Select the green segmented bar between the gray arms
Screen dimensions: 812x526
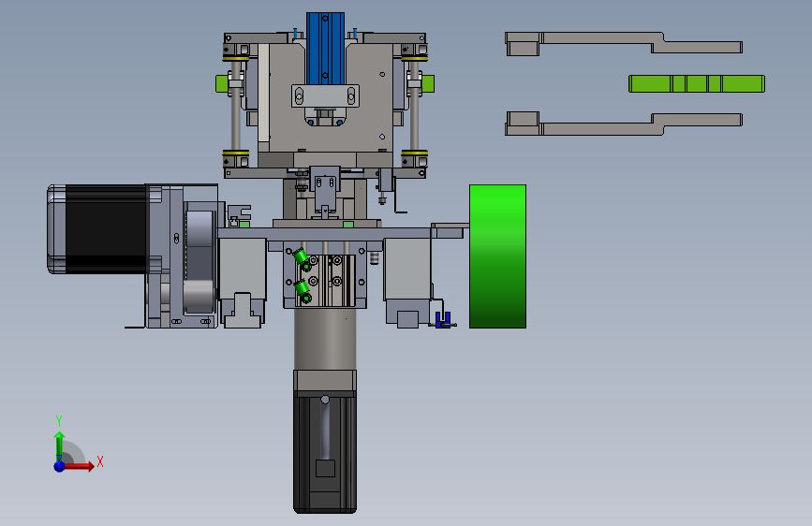[697, 84]
